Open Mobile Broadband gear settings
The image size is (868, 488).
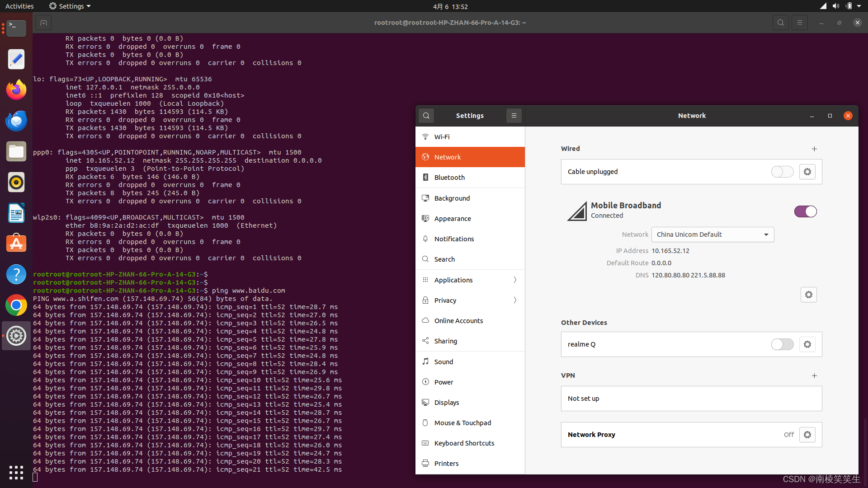point(808,295)
